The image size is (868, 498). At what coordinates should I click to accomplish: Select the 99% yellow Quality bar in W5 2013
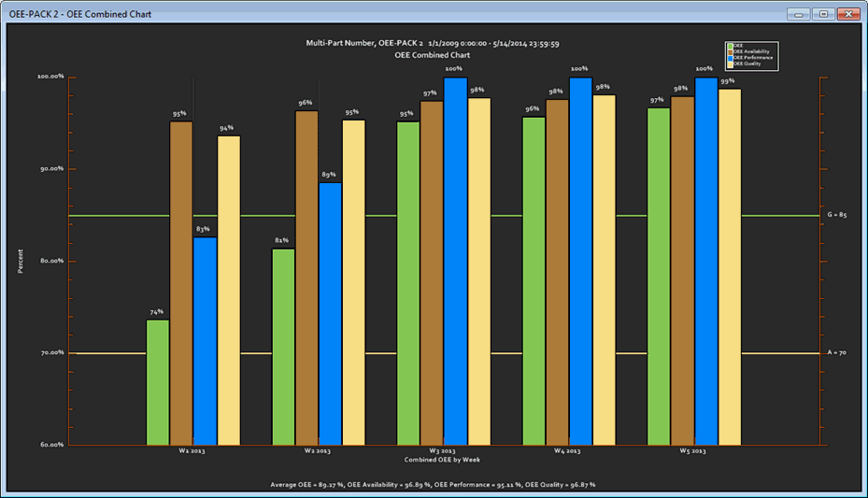click(730, 266)
